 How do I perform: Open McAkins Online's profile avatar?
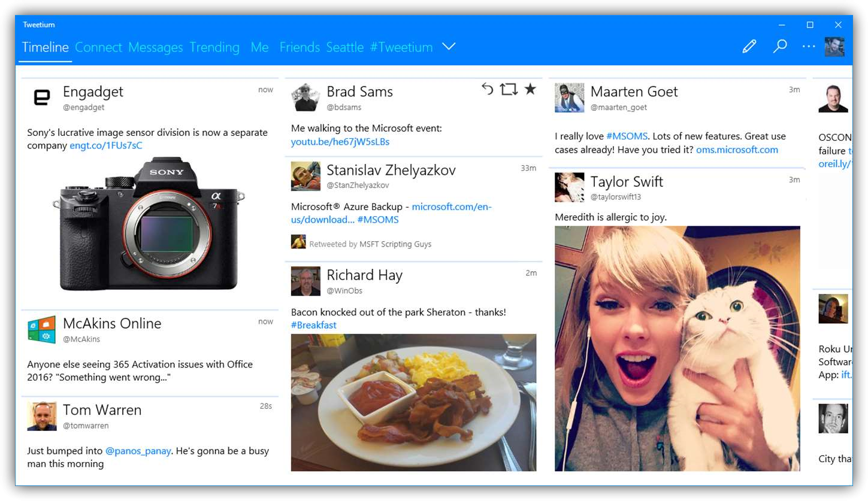[x=42, y=329]
